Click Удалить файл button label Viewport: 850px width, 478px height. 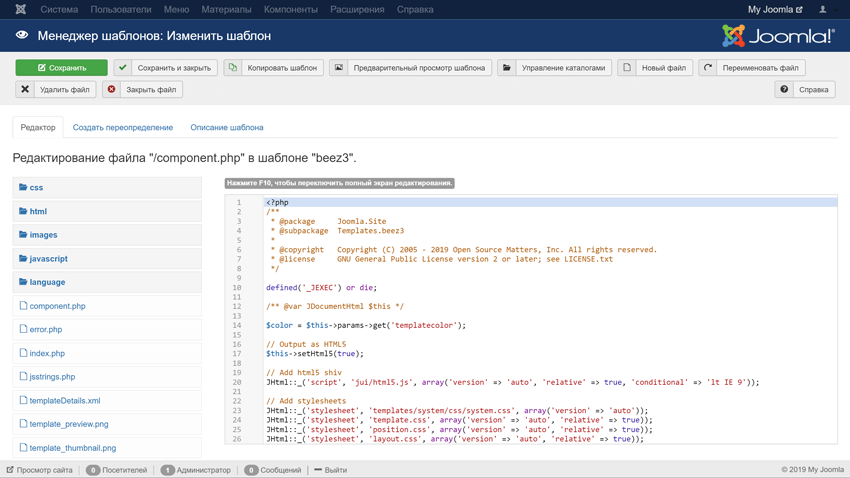click(65, 89)
